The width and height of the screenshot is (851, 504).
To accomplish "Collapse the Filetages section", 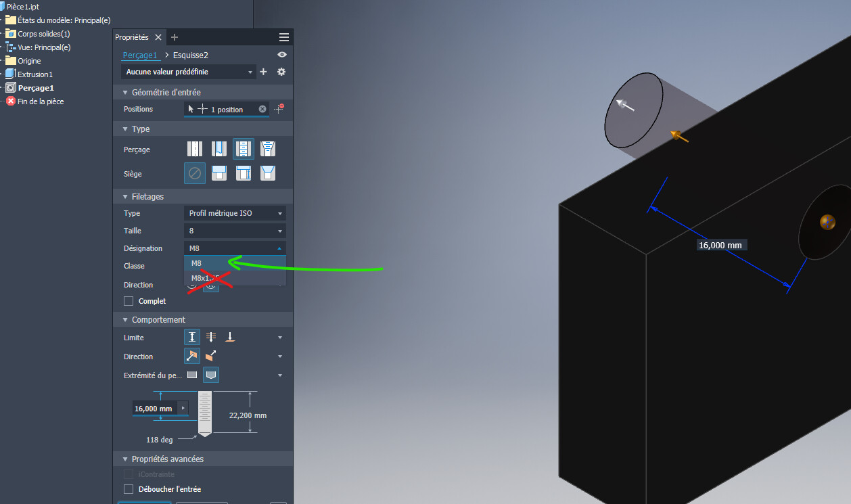I will pyautogui.click(x=125, y=196).
